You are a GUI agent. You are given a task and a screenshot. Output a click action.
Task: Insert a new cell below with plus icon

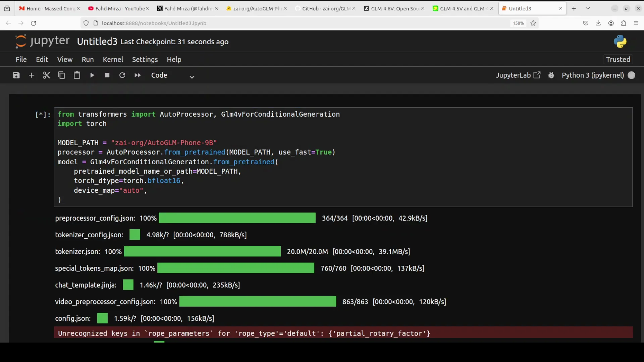31,75
